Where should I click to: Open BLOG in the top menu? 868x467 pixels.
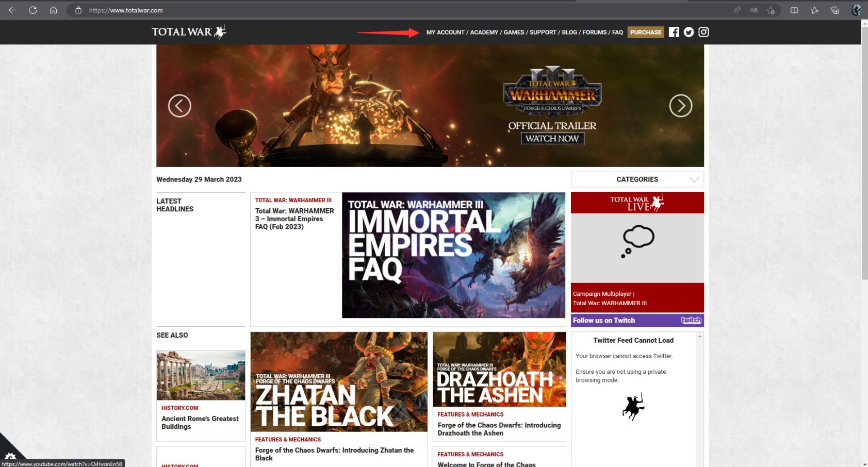[569, 32]
